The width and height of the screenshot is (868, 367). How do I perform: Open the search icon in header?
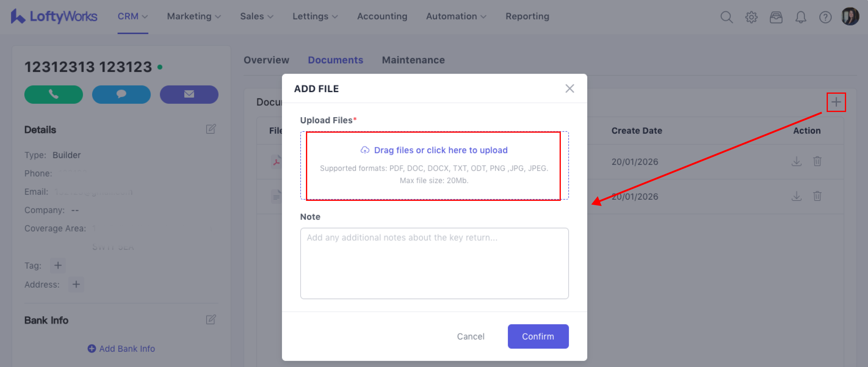[x=726, y=16]
